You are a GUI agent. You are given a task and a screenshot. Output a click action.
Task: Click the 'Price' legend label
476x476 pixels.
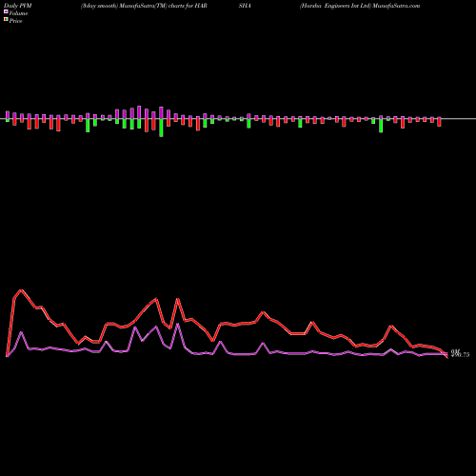(x=15, y=21)
